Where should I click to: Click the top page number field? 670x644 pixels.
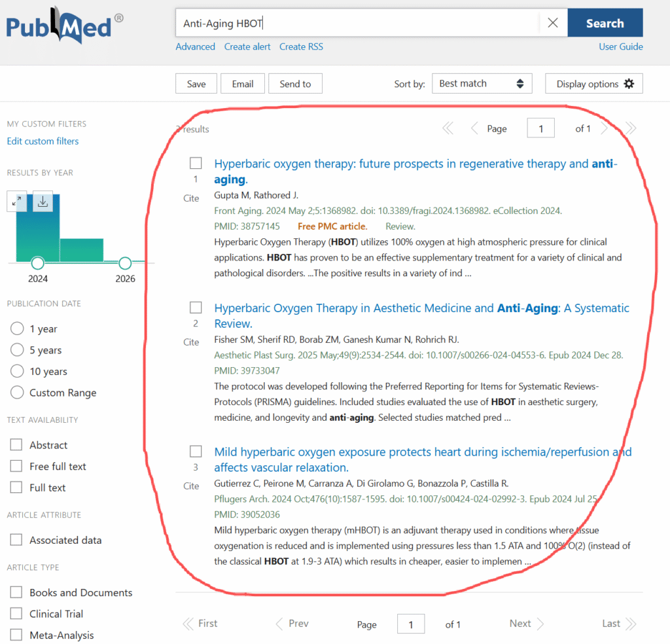click(540, 128)
